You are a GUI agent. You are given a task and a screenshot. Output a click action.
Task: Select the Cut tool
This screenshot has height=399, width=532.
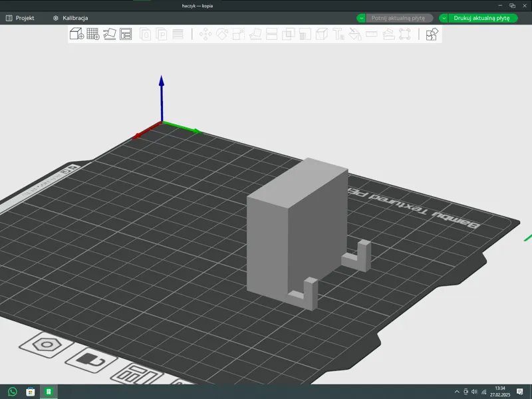click(272, 34)
